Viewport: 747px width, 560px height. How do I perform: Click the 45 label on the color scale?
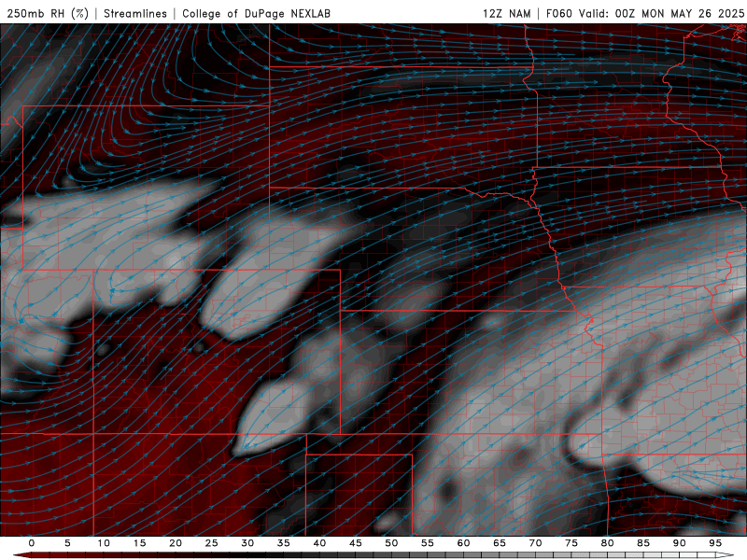(356, 543)
